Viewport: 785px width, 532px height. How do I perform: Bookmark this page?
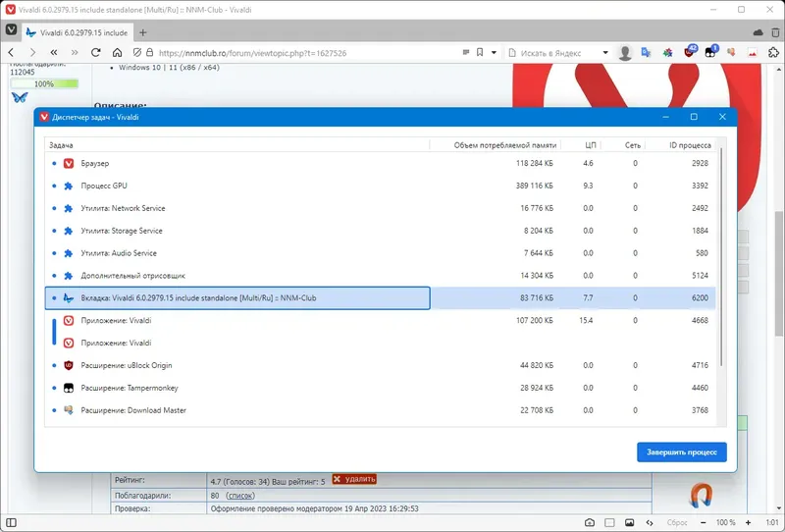[480, 53]
